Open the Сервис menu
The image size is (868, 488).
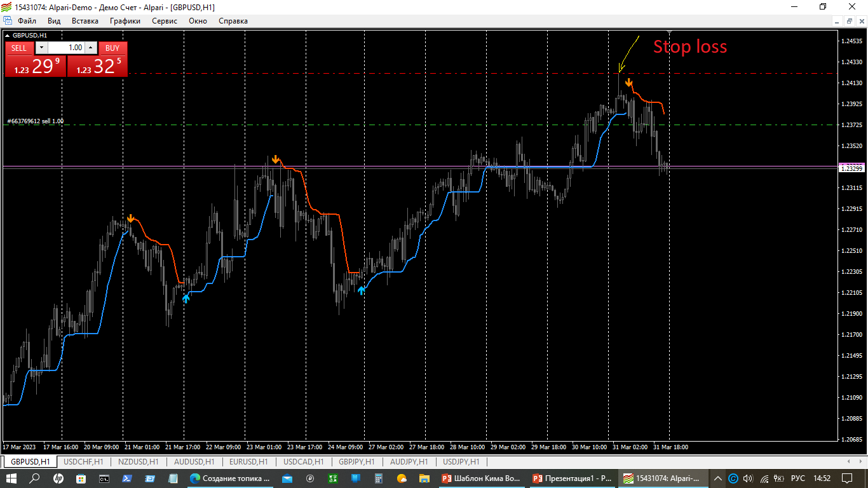165,21
